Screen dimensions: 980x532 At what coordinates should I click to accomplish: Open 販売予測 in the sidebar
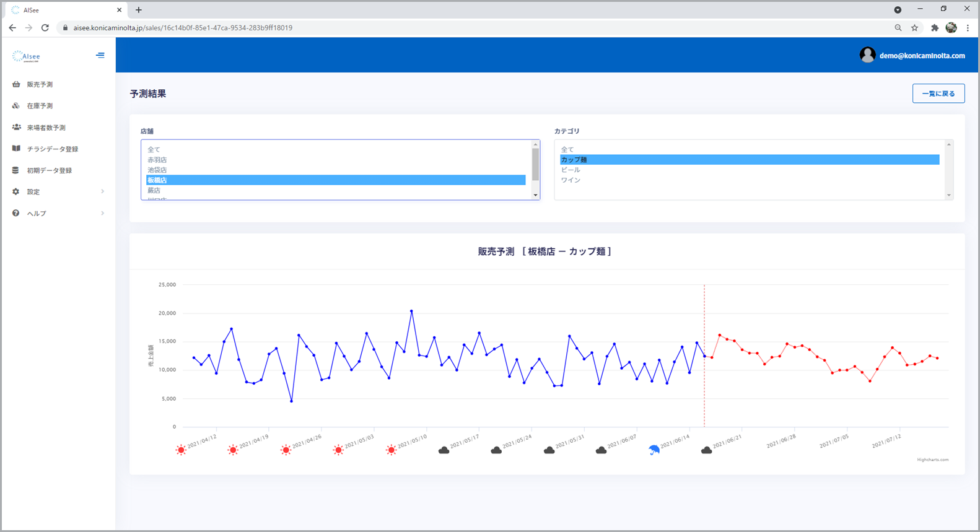coord(40,85)
